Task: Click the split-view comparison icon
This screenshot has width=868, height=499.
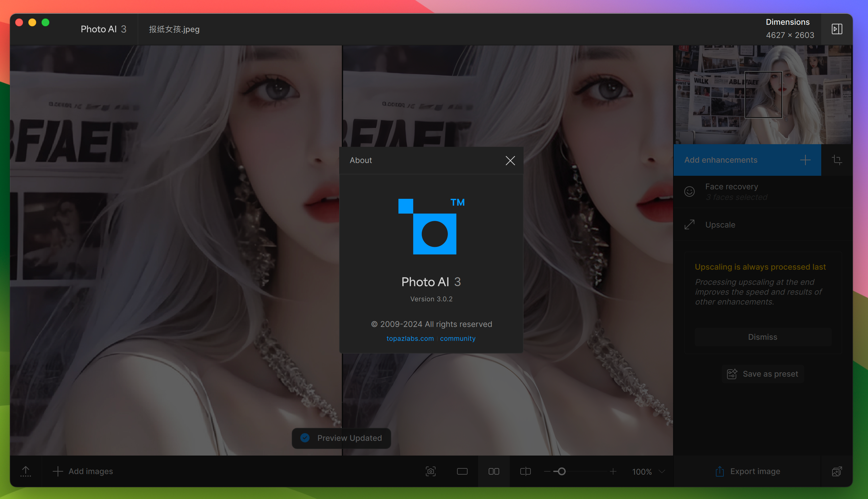Action: tap(524, 471)
